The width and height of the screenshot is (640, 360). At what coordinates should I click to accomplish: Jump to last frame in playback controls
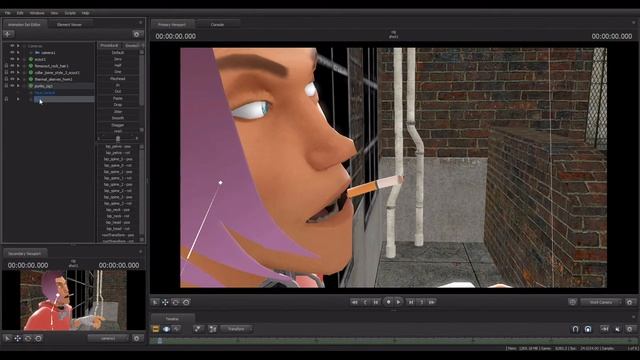click(x=432, y=302)
